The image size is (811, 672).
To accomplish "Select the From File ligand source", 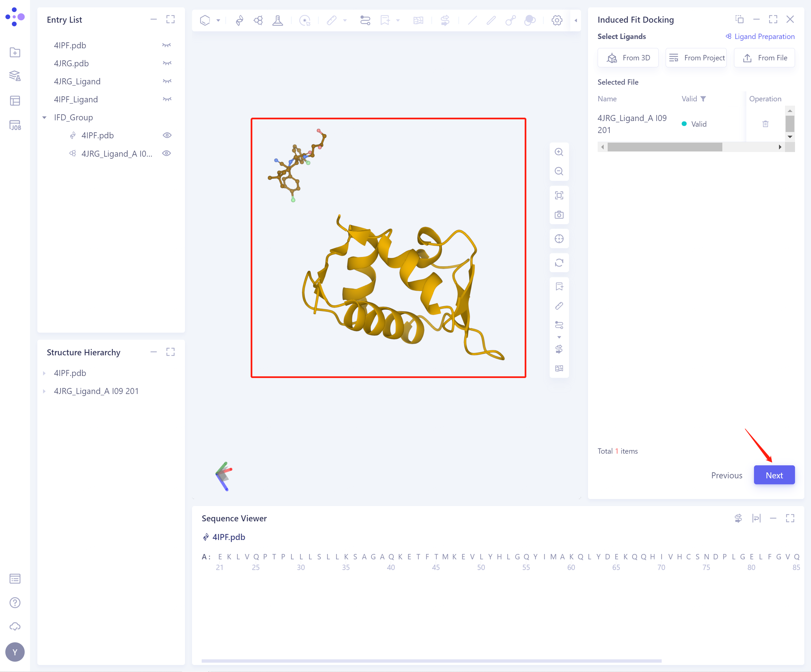I will point(764,58).
